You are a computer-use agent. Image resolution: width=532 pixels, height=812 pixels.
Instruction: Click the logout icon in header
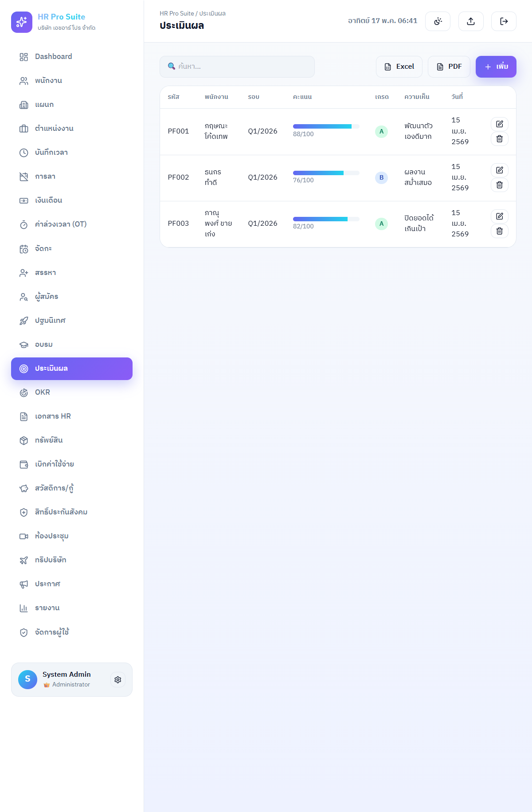click(x=504, y=21)
